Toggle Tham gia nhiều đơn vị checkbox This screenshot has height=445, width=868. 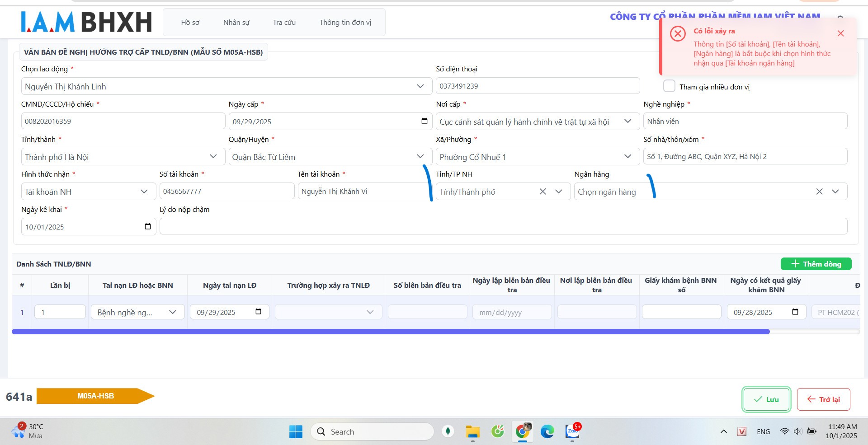coord(669,86)
